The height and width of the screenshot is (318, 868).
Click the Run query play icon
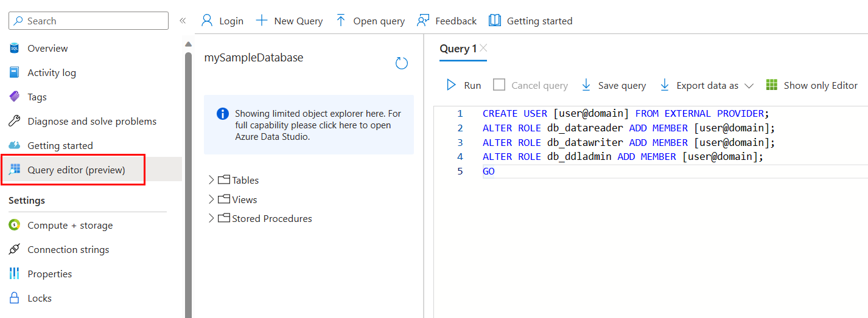(451, 85)
